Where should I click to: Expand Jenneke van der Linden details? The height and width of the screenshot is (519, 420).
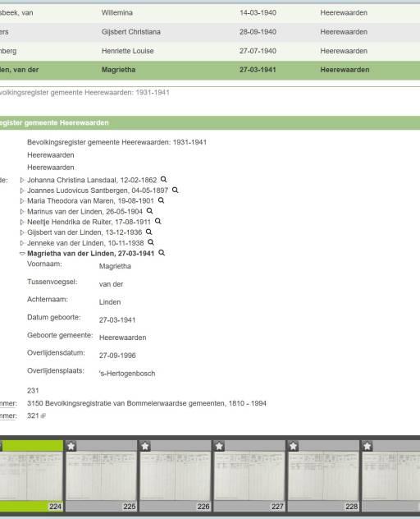click(22, 243)
